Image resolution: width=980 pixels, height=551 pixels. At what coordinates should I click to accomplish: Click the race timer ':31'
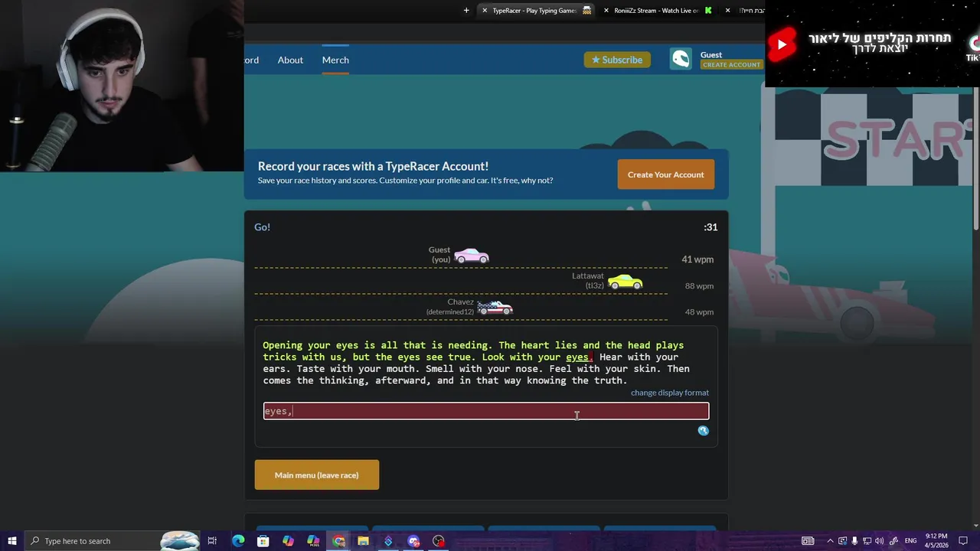point(710,227)
